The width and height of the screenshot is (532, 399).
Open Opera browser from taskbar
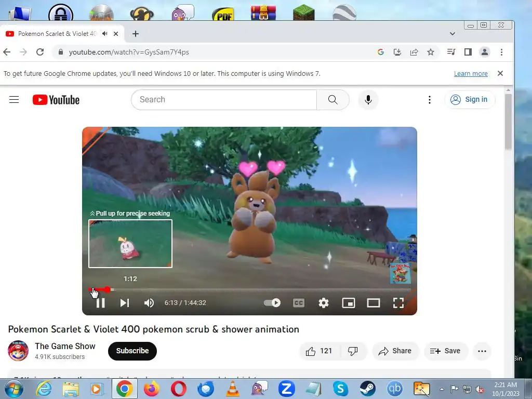pyautogui.click(x=179, y=389)
